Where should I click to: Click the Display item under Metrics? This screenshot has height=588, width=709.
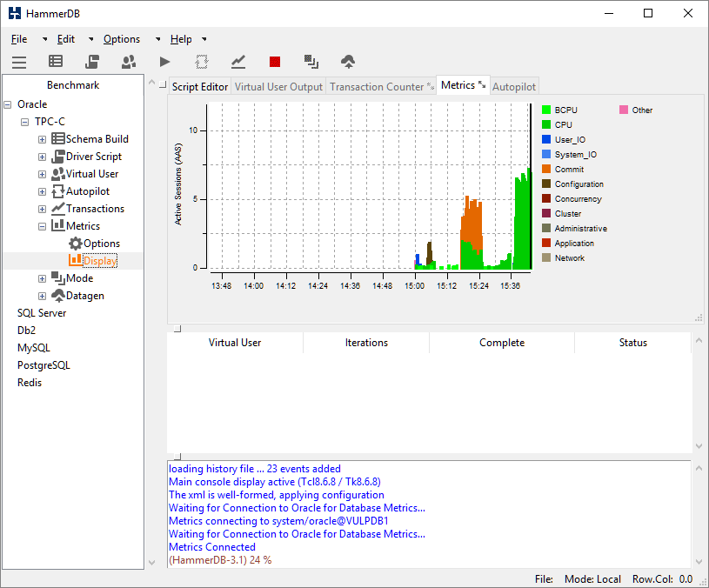100,261
